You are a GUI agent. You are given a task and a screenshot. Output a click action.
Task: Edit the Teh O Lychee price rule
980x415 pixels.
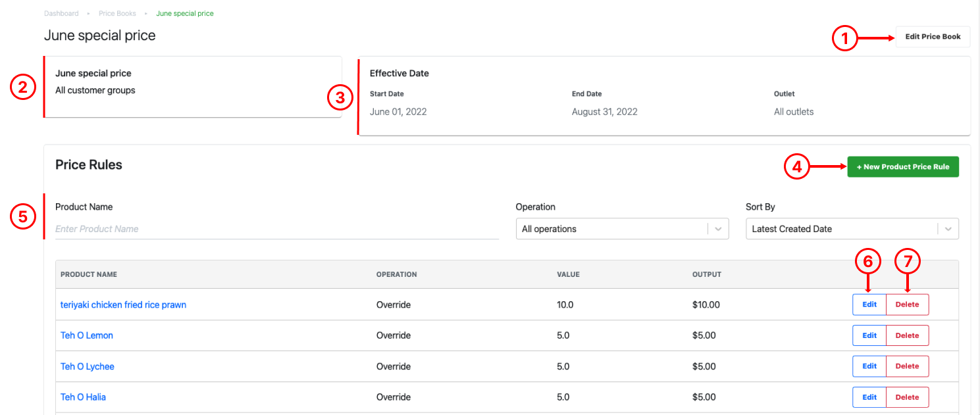[869, 366]
